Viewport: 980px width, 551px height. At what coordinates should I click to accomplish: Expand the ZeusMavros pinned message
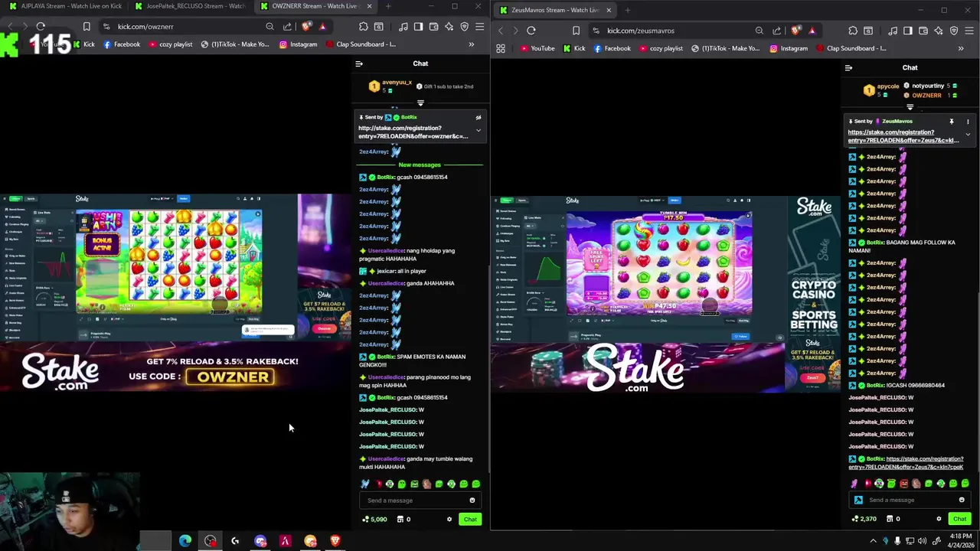tap(968, 135)
